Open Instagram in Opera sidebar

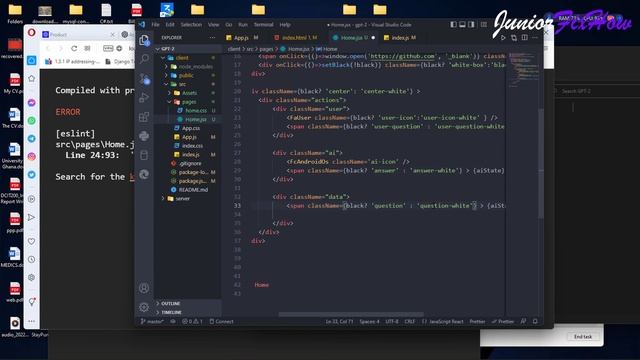tap(31, 157)
